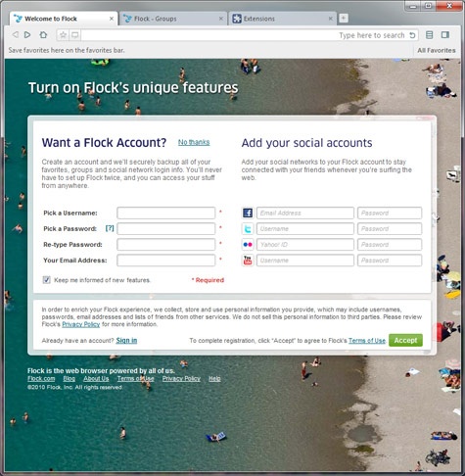Go forward with the forward arrow

(27, 34)
